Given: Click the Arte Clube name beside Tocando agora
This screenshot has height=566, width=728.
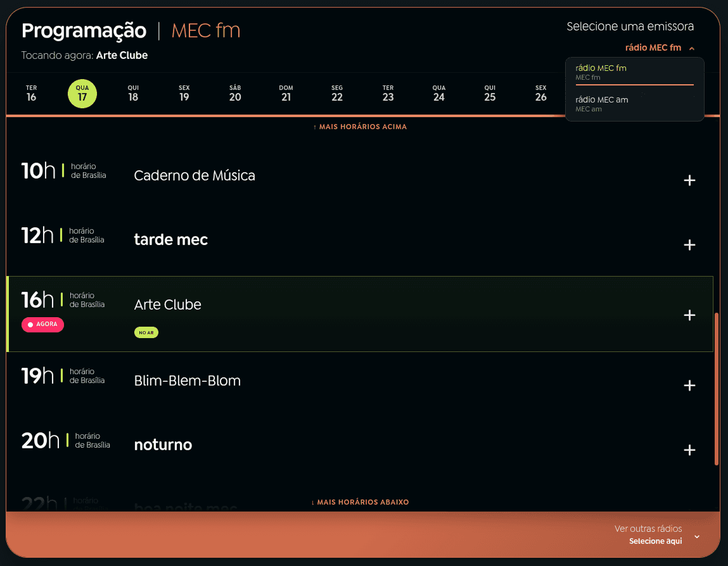Looking at the screenshot, I should (x=122, y=55).
